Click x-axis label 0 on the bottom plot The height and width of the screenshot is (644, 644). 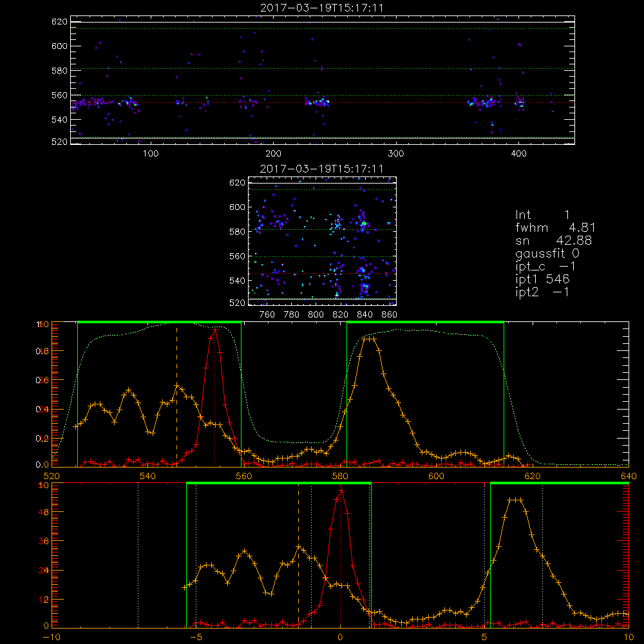coord(340,637)
